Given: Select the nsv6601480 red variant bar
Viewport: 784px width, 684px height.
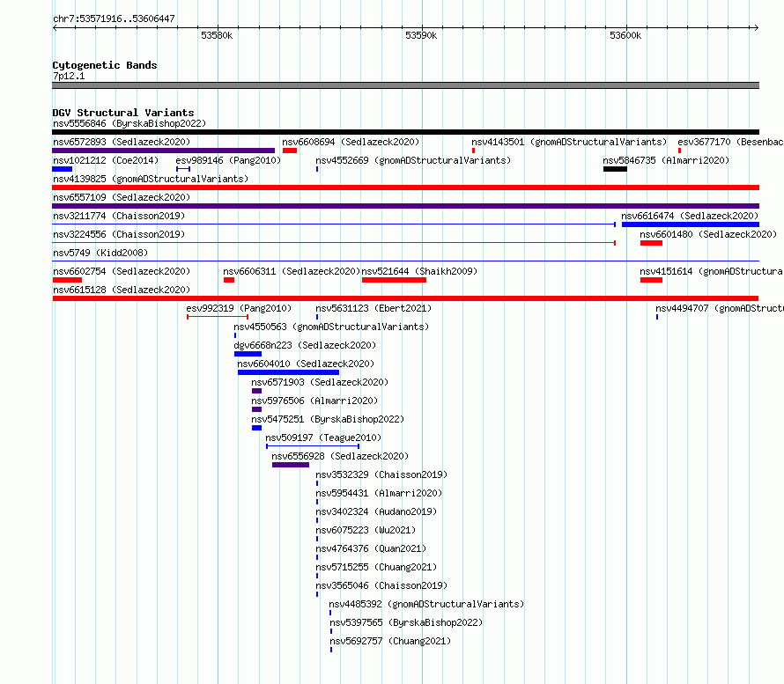Looking at the screenshot, I should click(651, 243).
